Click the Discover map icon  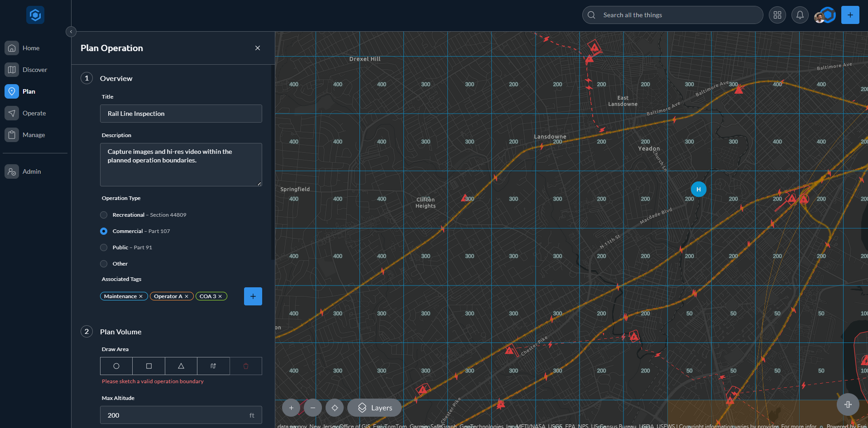12,70
